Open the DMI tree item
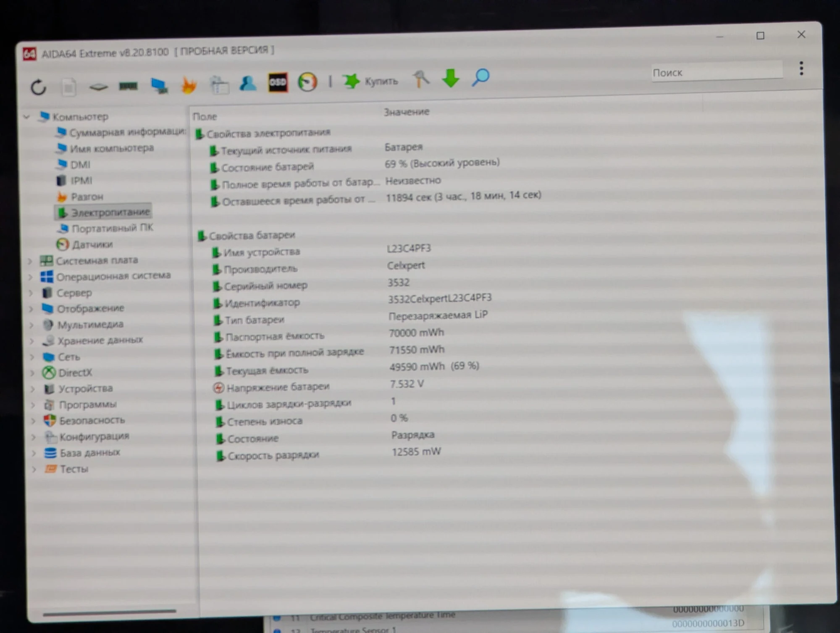 coord(73,164)
